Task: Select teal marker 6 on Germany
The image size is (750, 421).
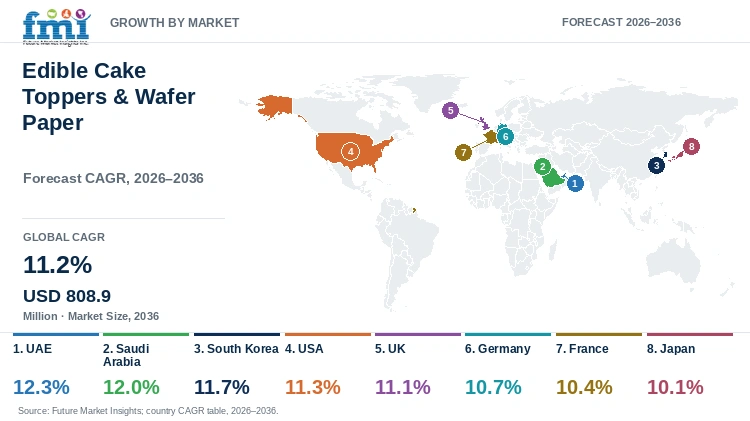Action: pyautogui.click(x=505, y=136)
